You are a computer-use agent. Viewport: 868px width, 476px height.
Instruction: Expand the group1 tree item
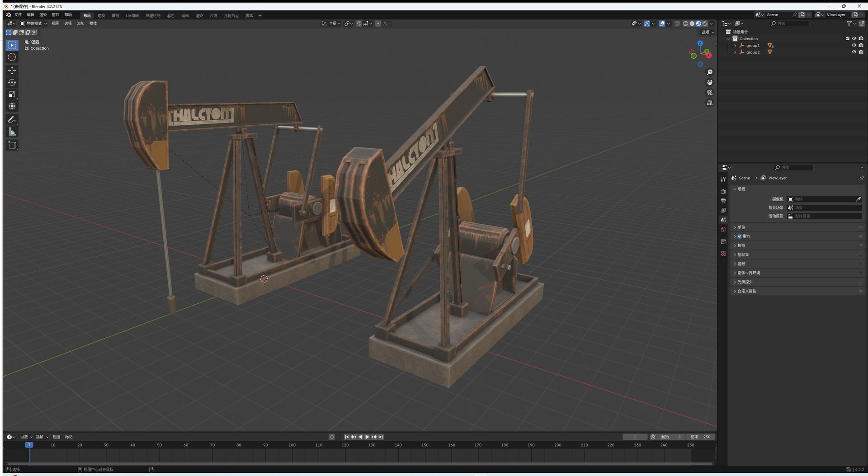pos(735,46)
